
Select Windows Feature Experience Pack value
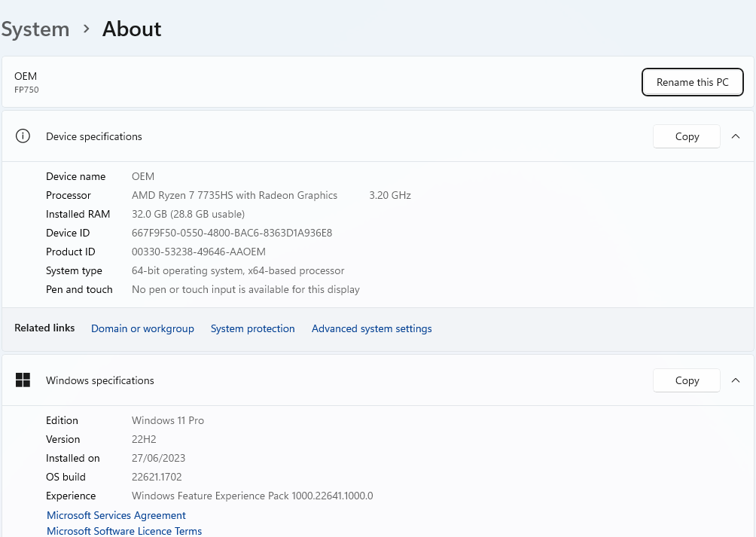point(253,496)
